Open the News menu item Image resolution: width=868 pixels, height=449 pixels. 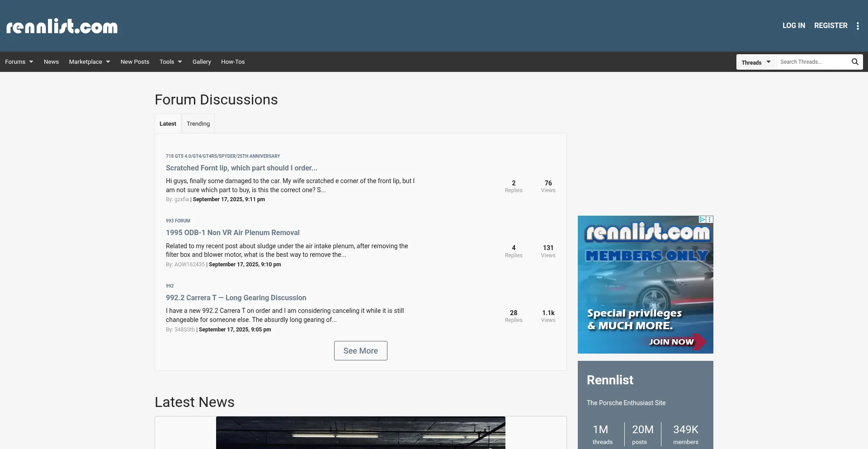[x=51, y=62]
